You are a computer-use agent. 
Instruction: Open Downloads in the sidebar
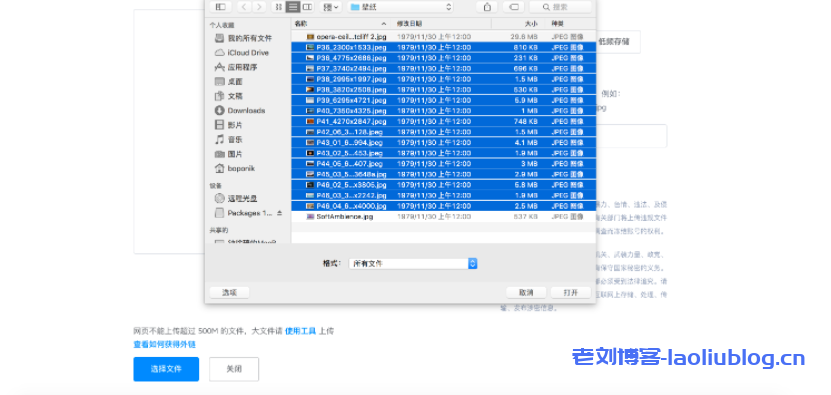[240, 110]
